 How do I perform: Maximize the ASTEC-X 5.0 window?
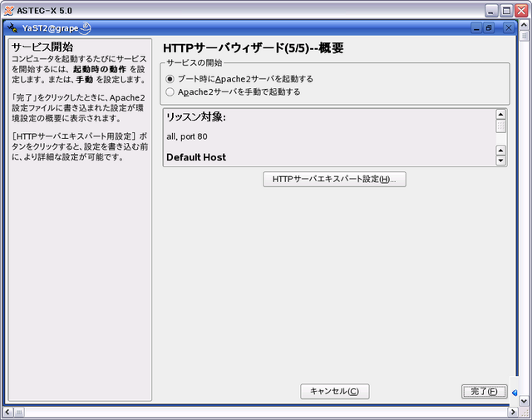click(x=506, y=11)
